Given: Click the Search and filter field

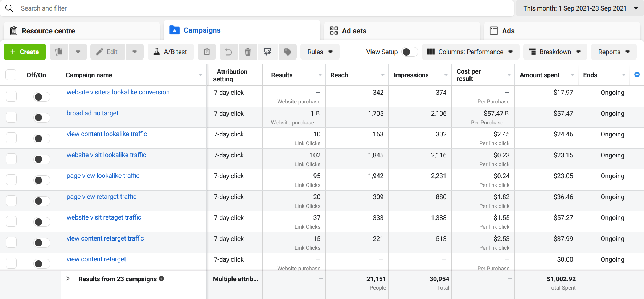Looking at the screenshot, I should coord(254,8).
